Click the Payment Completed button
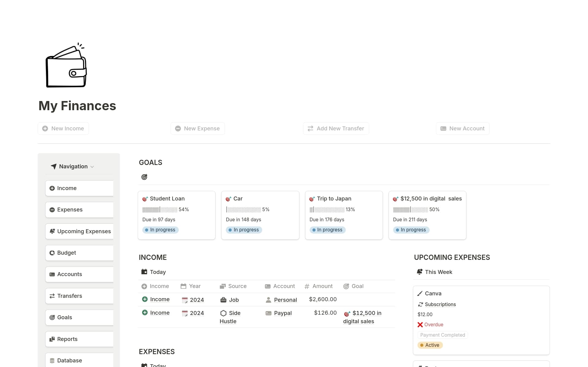 pyautogui.click(x=442, y=335)
